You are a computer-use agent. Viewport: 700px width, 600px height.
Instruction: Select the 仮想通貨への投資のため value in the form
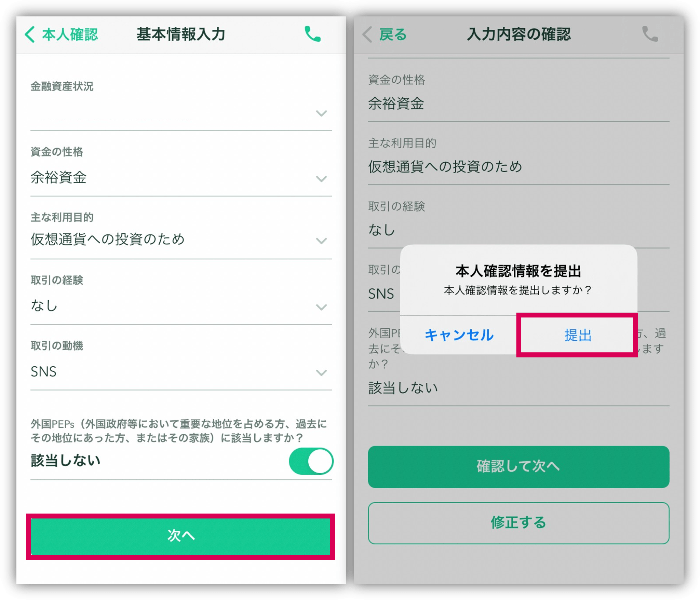pyautogui.click(x=108, y=239)
